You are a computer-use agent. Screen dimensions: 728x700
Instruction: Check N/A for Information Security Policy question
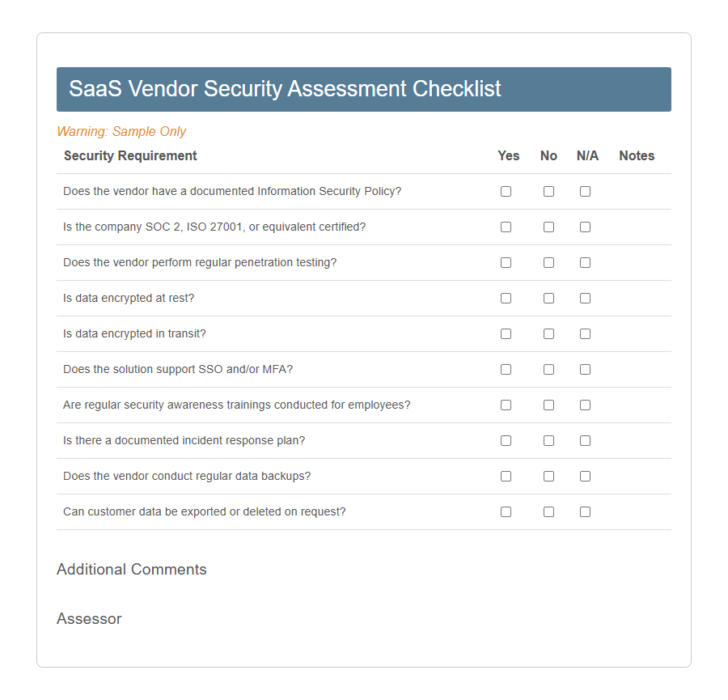click(585, 191)
